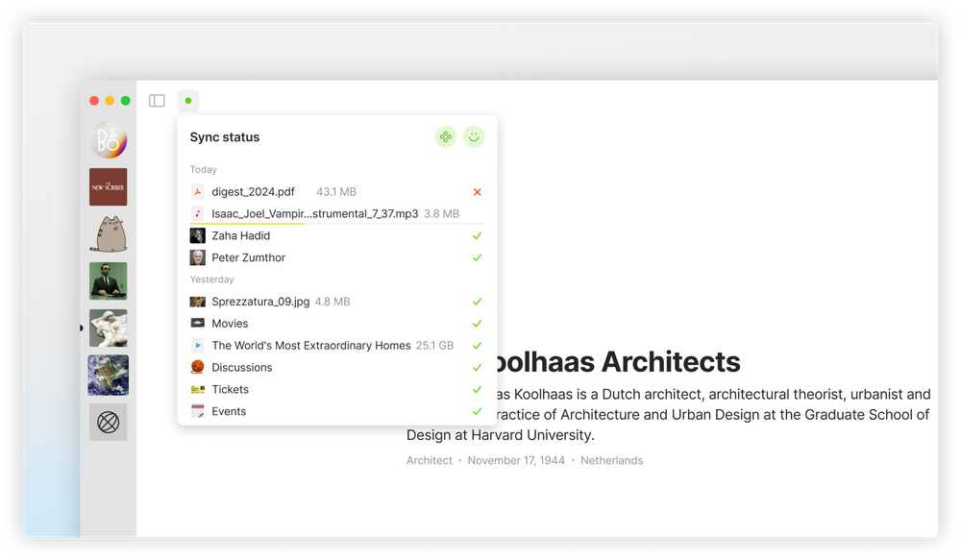Screen dimensions: 961x560
Task: Click the November 17, 1944 date text
Action: point(516,461)
